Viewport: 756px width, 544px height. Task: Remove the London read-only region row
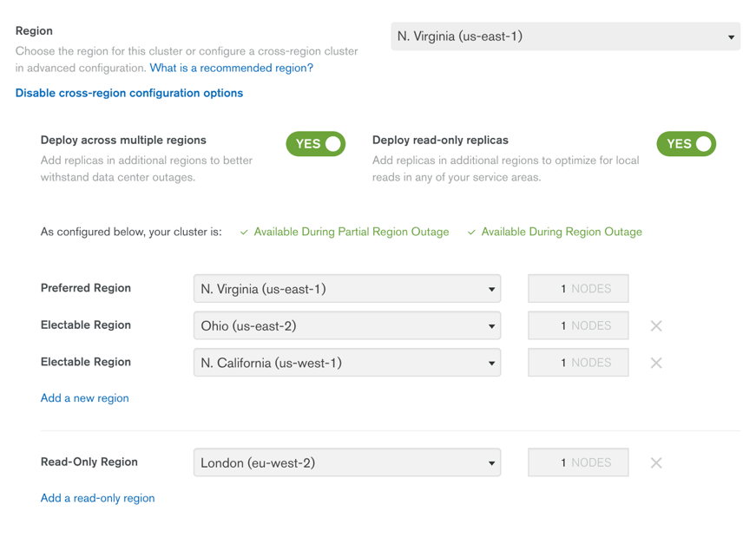tap(656, 463)
